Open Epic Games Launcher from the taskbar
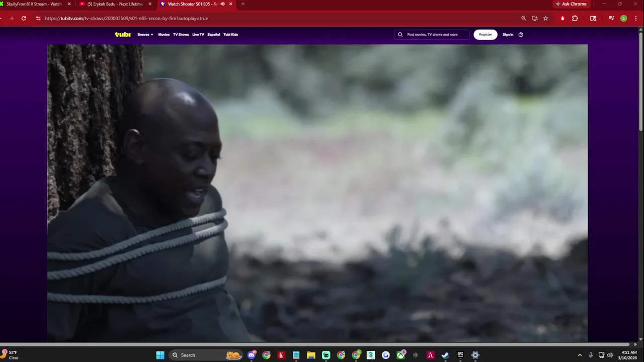The width and height of the screenshot is (644, 362). 460,355
